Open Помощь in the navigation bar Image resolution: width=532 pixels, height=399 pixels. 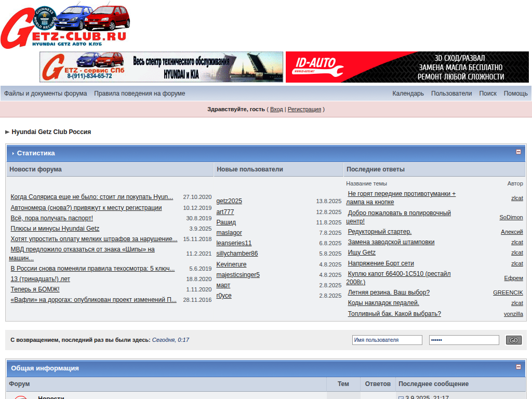click(x=515, y=94)
